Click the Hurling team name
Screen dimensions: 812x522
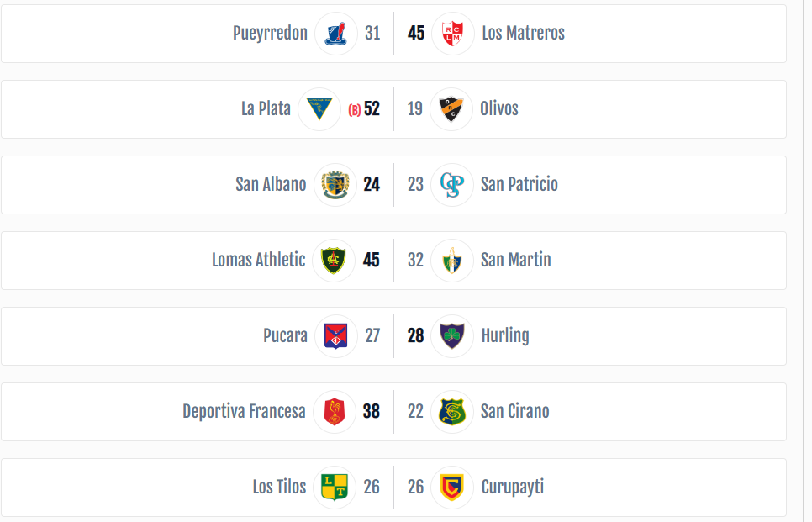505,335
